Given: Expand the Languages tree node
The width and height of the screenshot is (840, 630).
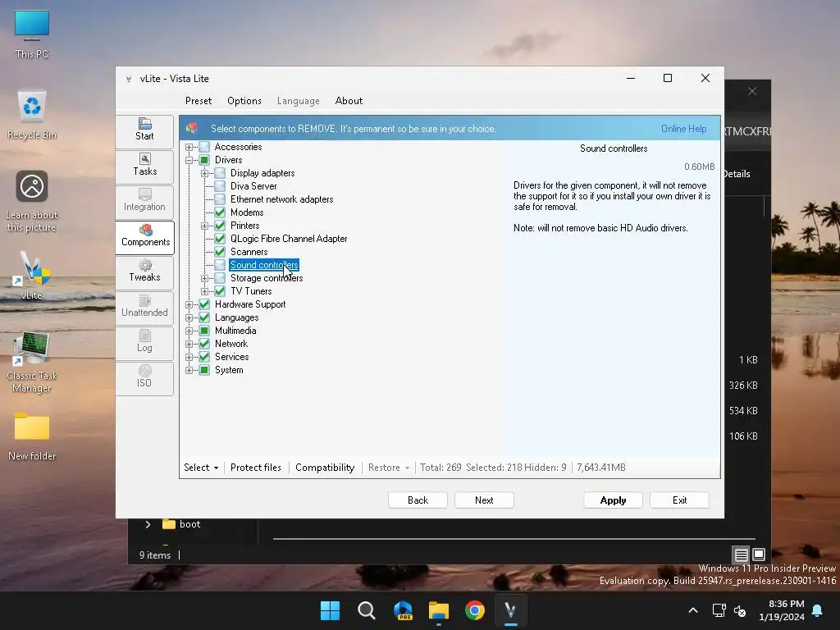Looking at the screenshot, I should pos(189,317).
